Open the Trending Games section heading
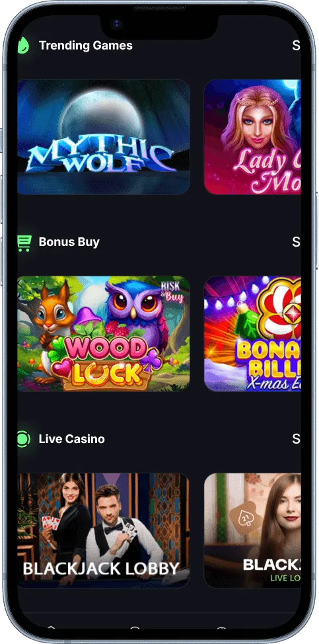The height and width of the screenshot is (644, 319). point(86,45)
